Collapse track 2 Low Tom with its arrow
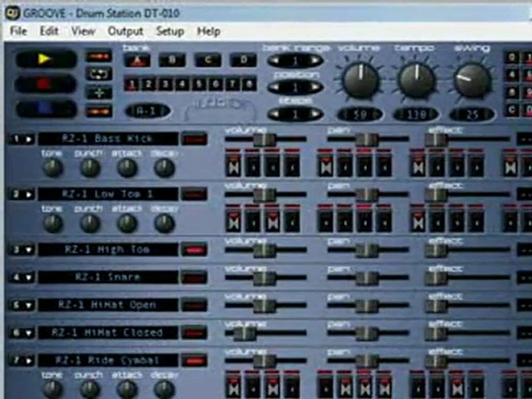Image resolution: width=532 pixels, height=399 pixels. [29, 195]
